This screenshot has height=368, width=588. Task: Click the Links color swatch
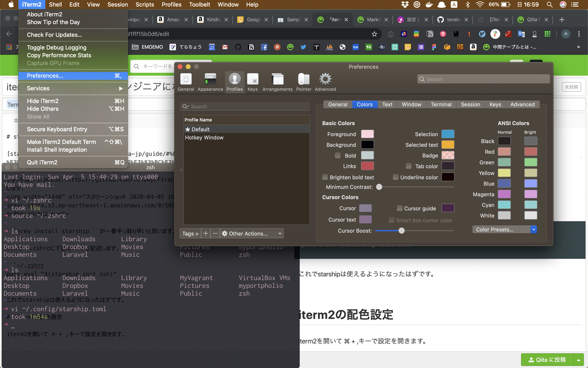coord(367,166)
